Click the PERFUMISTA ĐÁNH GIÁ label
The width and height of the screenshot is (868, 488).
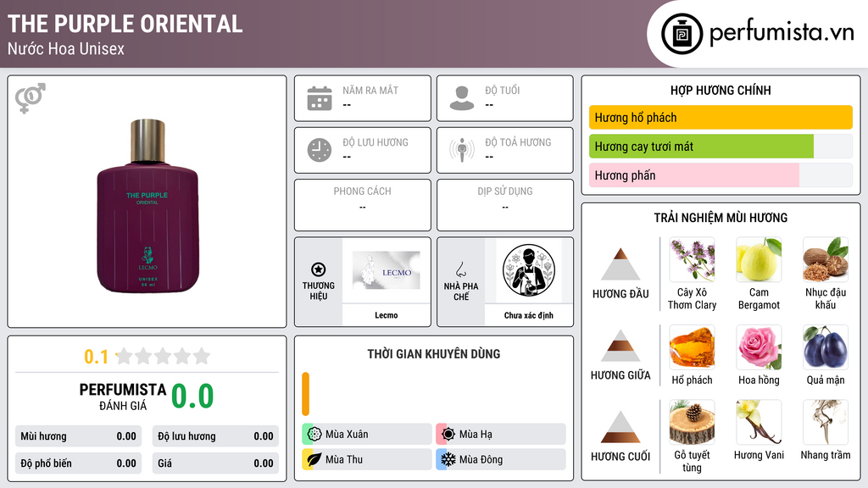(x=123, y=396)
